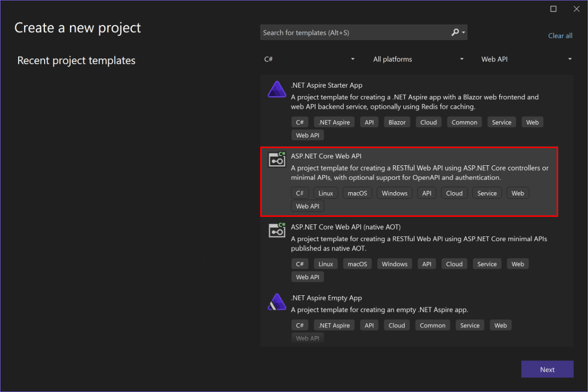Click the search magnifier icon
The height and width of the screenshot is (392, 588).
pyautogui.click(x=455, y=32)
